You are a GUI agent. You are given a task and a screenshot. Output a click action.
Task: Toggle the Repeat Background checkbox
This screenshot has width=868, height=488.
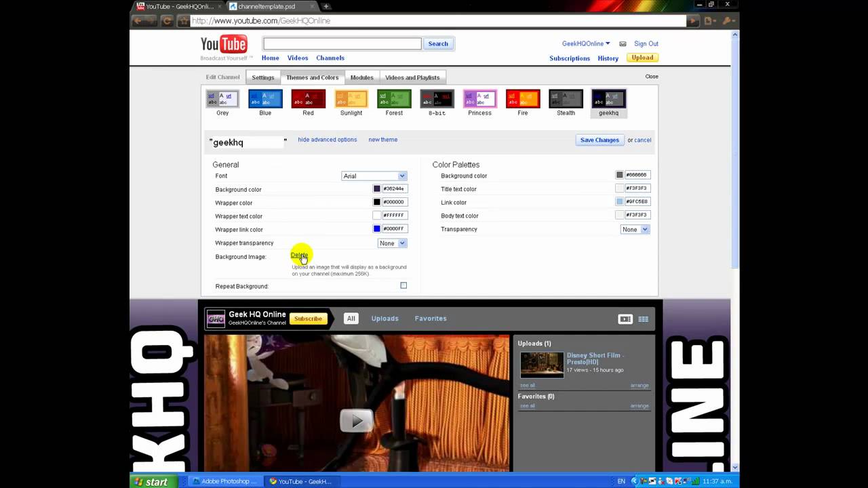pos(403,286)
